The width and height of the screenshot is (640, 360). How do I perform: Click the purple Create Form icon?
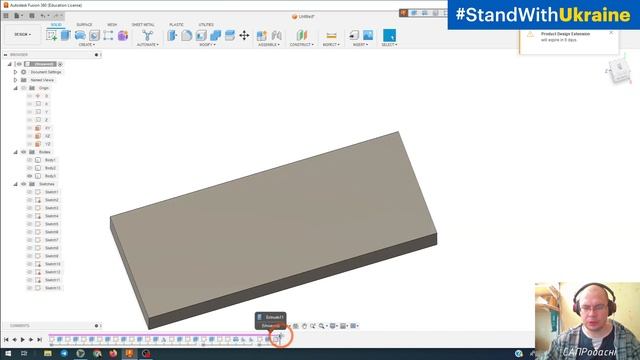[x=123, y=36]
